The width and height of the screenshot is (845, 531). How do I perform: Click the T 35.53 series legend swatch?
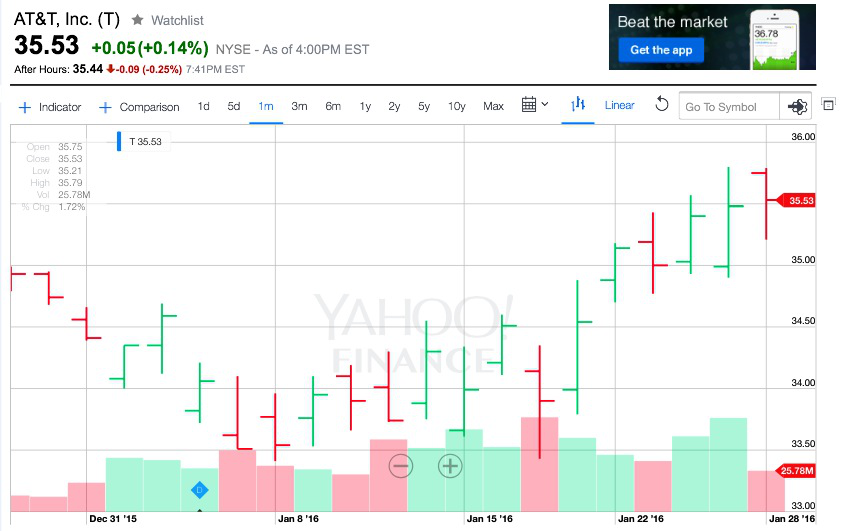pyautogui.click(x=119, y=141)
